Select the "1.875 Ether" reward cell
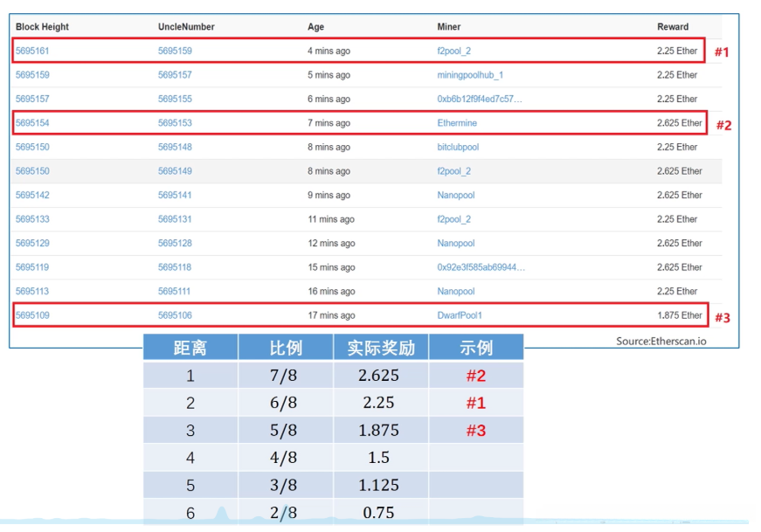This screenshot has width=761, height=532. 680,315
